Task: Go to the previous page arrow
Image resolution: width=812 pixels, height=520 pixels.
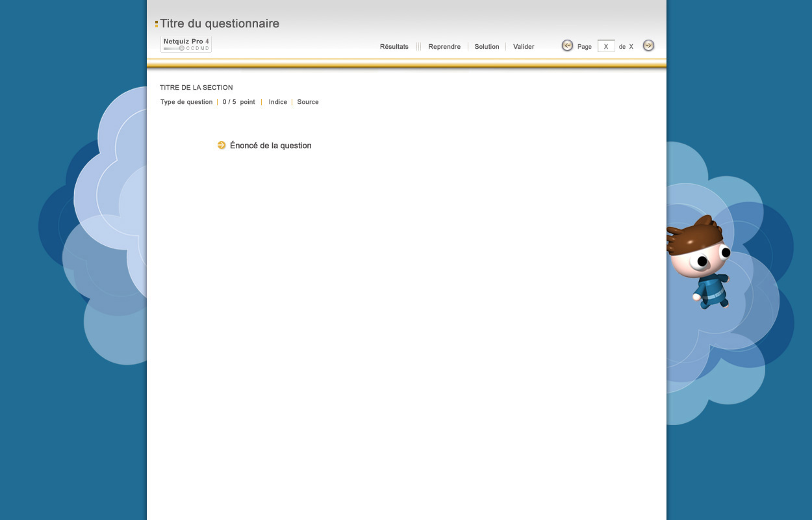Action: coord(567,45)
